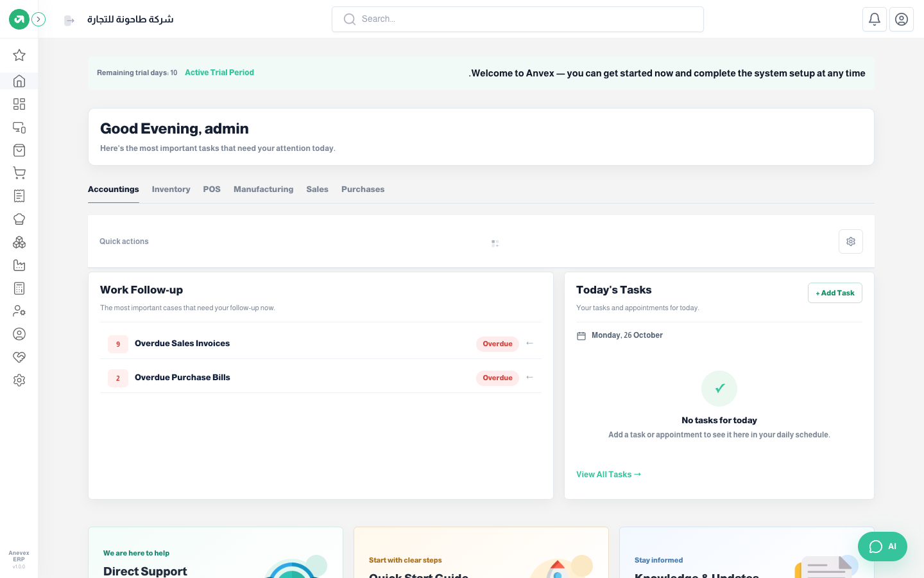The width and height of the screenshot is (924, 578).
Task: Click the Overdue badge for Sales Invoices
Action: point(498,344)
